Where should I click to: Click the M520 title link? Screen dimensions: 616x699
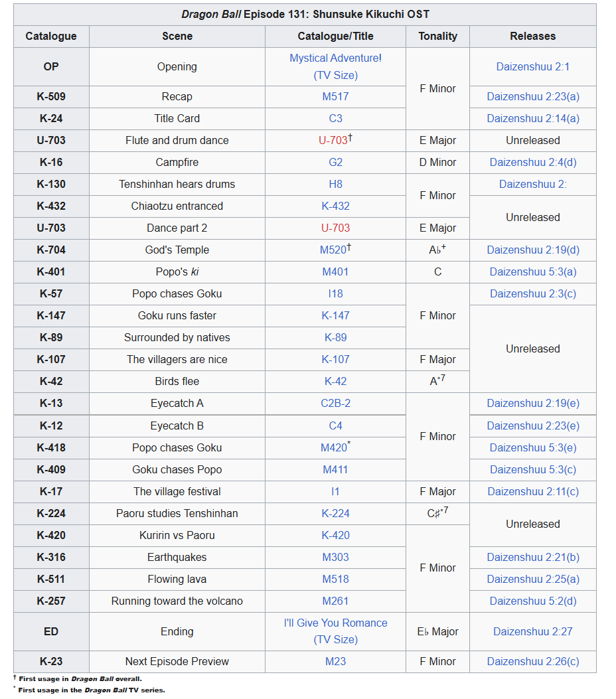pos(333,250)
